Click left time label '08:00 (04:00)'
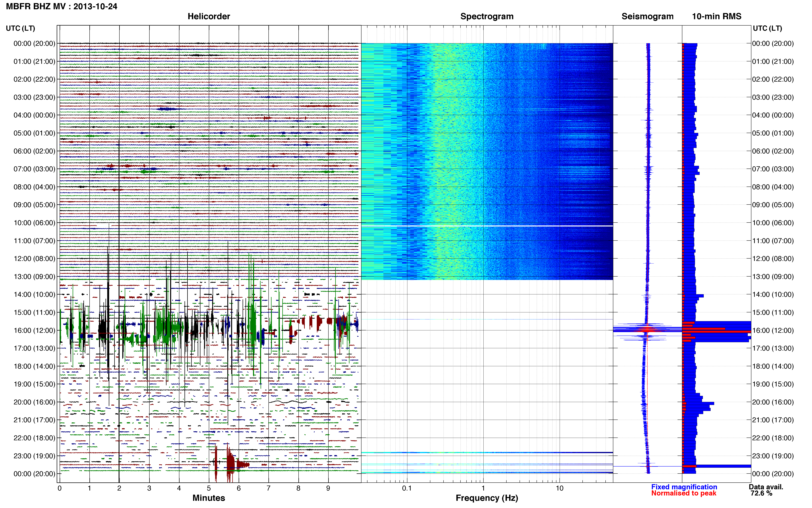 click(34, 187)
